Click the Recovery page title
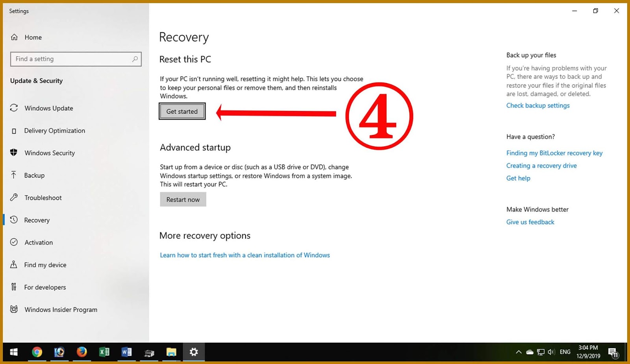 (x=184, y=37)
